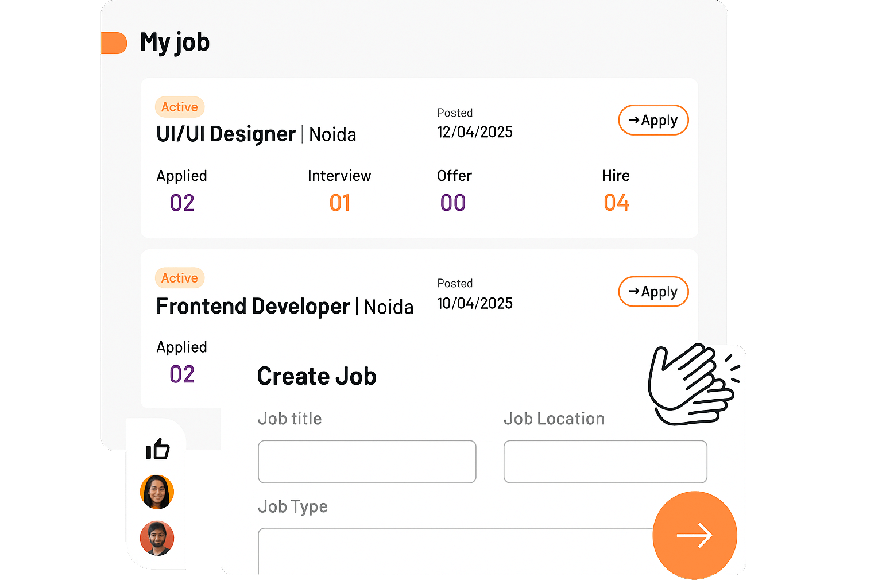Click the Interview count 01
The image size is (882, 588).
pos(340,203)
